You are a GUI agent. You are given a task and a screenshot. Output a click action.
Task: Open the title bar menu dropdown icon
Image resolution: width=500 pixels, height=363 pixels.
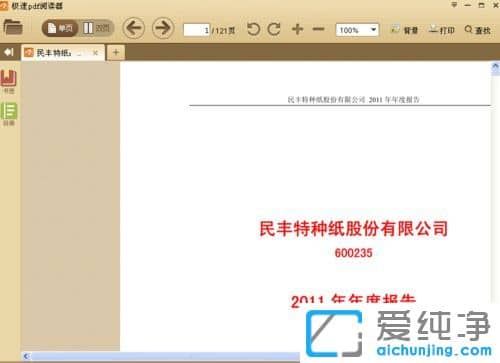click(454, 5)
